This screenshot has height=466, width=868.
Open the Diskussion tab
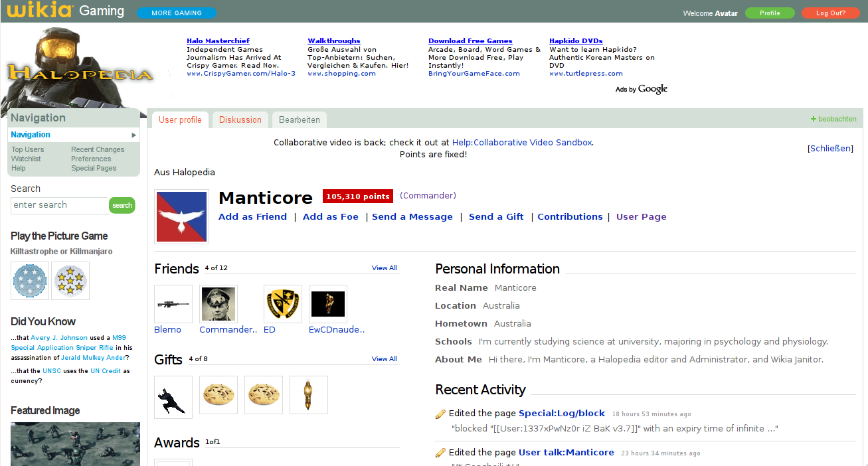tap(240, 120)
